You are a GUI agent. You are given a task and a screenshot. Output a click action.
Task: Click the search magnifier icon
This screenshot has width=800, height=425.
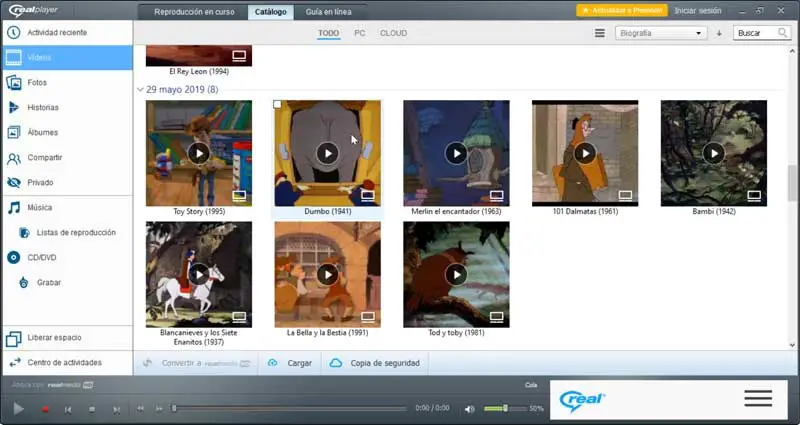click(782, 33)
